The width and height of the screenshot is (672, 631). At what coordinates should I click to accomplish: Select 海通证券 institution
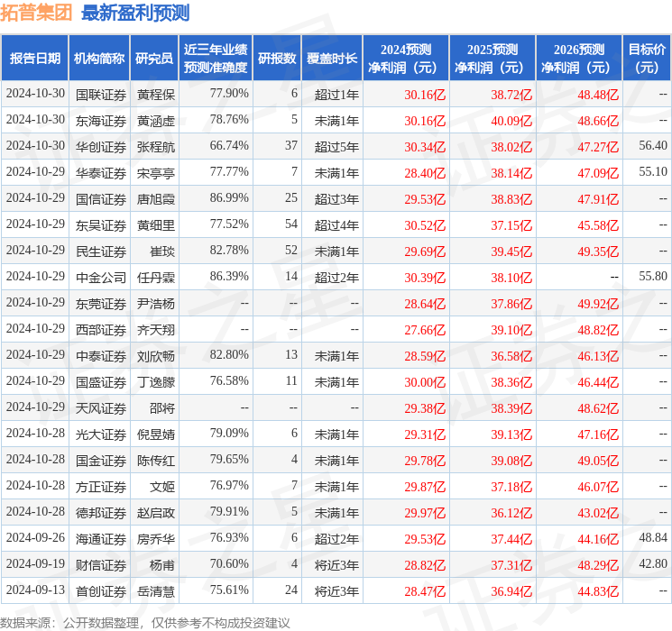click(101, 539)
